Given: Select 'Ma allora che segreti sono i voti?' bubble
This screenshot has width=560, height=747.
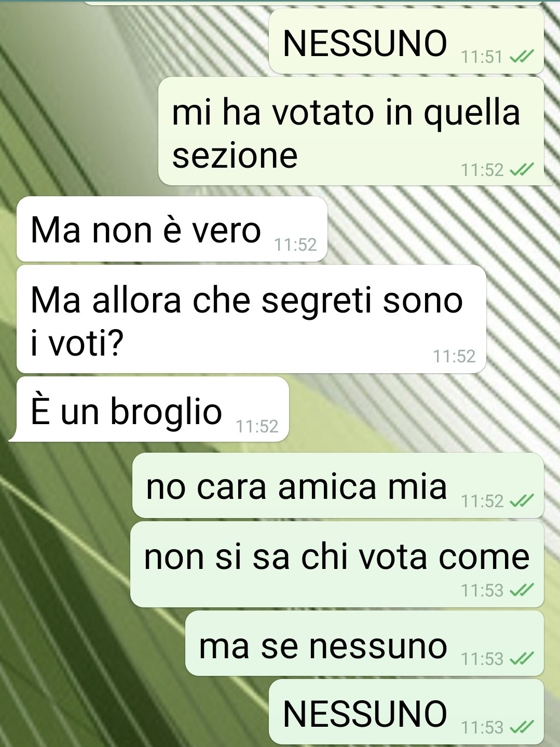Looking at the screenshot, I should [251, 319].
